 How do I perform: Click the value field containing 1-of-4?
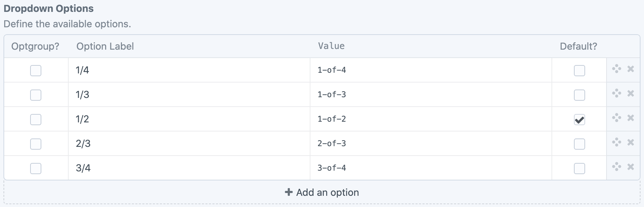[x=431, y=70]
